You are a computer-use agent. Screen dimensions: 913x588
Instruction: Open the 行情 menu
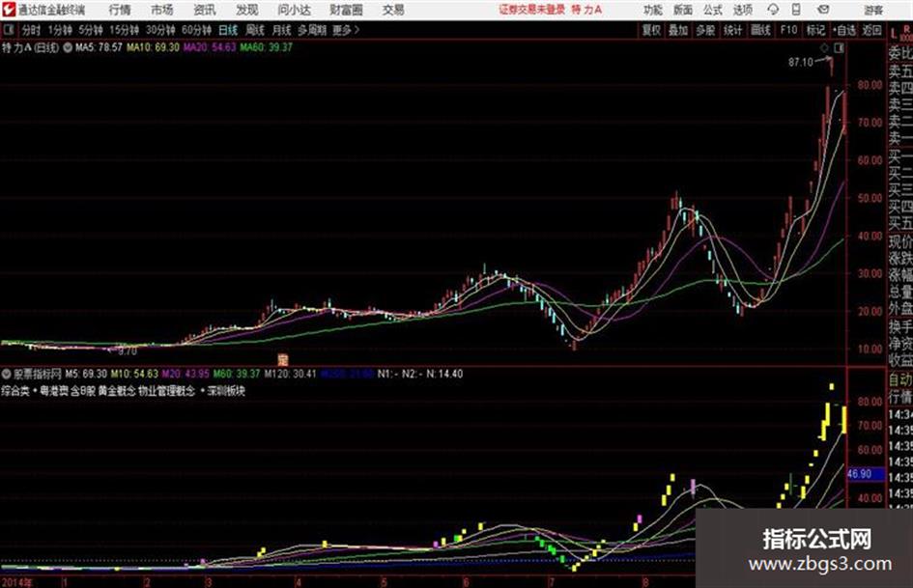pyautogui.click(x=120, y=10)
